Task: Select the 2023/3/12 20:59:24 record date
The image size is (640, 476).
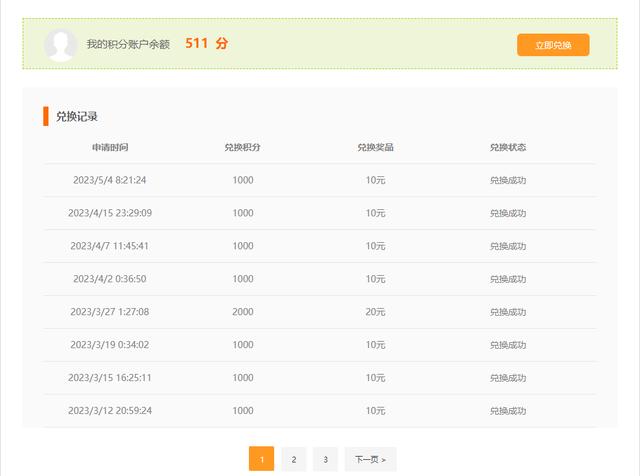Action: [110, 411]
